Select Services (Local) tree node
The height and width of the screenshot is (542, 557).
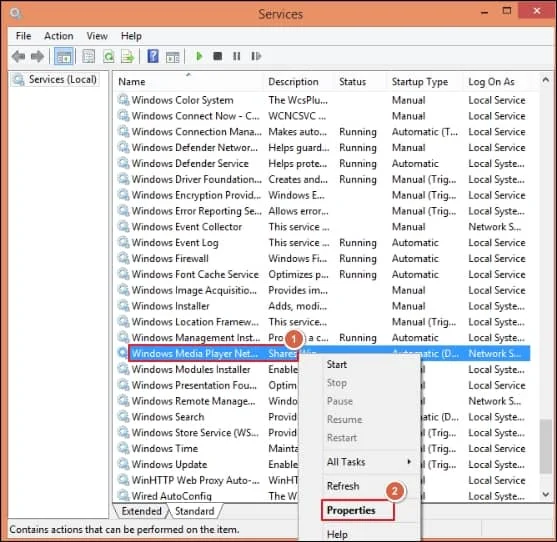[63, 79]
